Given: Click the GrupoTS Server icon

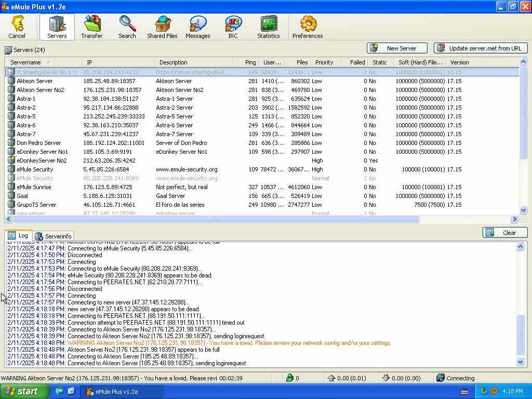Looking at the screenshot, I should pyautogui.click(x=11, y=205).
